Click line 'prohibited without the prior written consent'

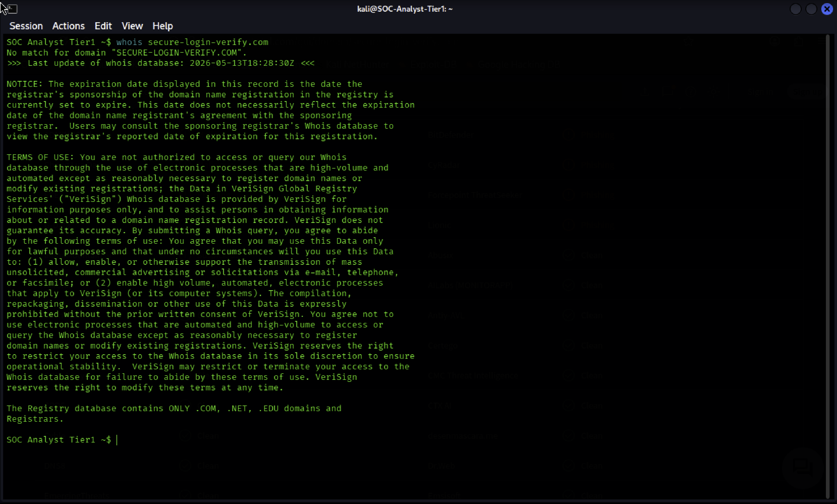[x=200, y=314]
